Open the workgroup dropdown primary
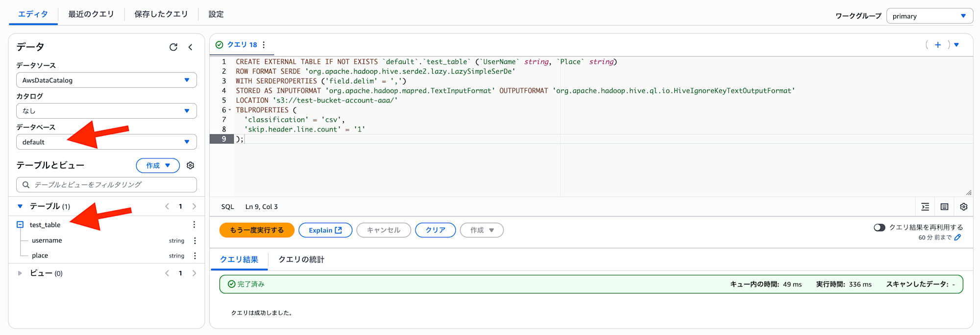This screenshot has width=980, height=335. pos(930,16)
